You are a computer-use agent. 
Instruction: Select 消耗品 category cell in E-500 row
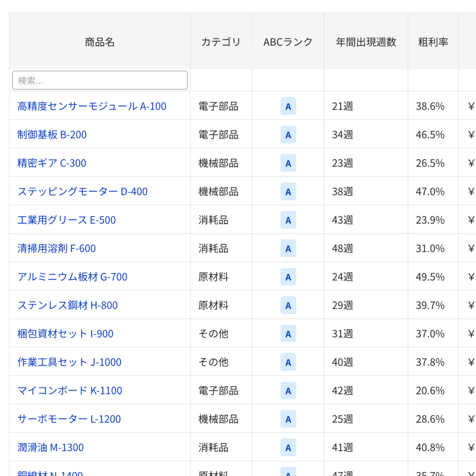221,220
